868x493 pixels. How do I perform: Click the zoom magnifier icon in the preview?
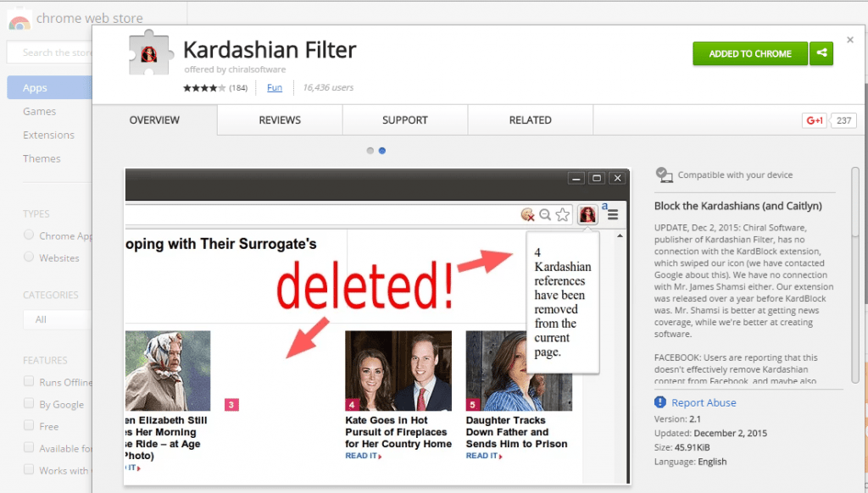pos(545,214)
